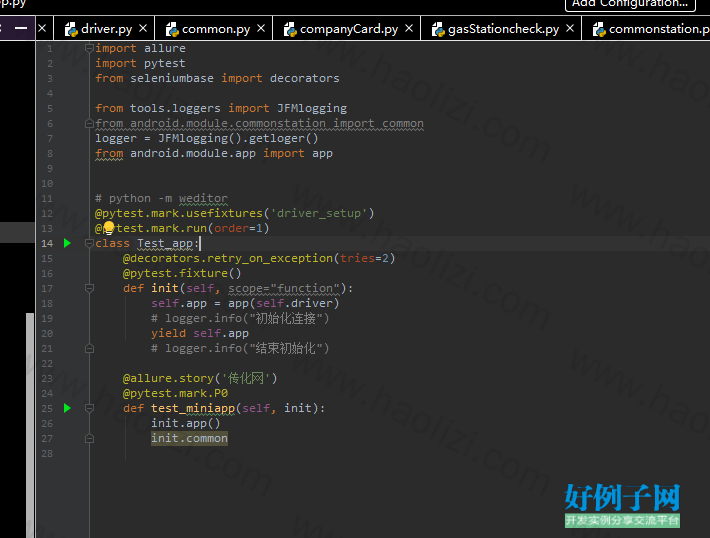This screenshot has width=710, height=538.
Task: Click the Python file icon on common.py tab
Action: point(172,29)
